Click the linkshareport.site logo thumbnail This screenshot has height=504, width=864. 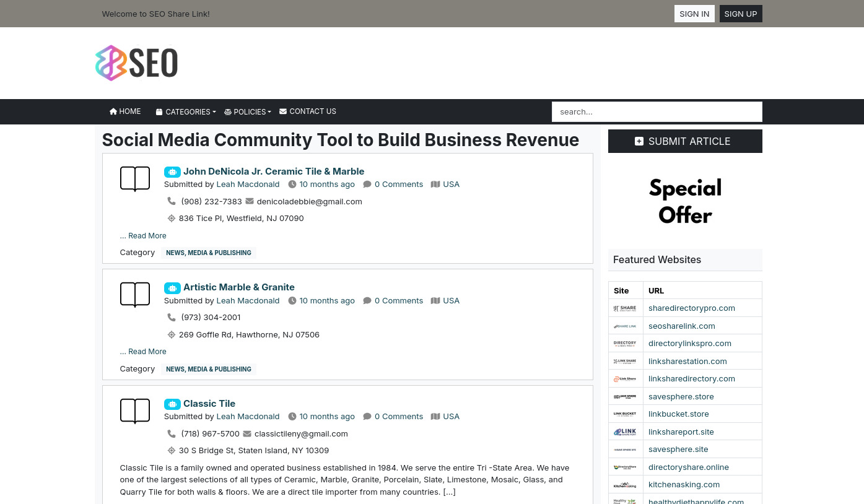[x=625, y=432]
